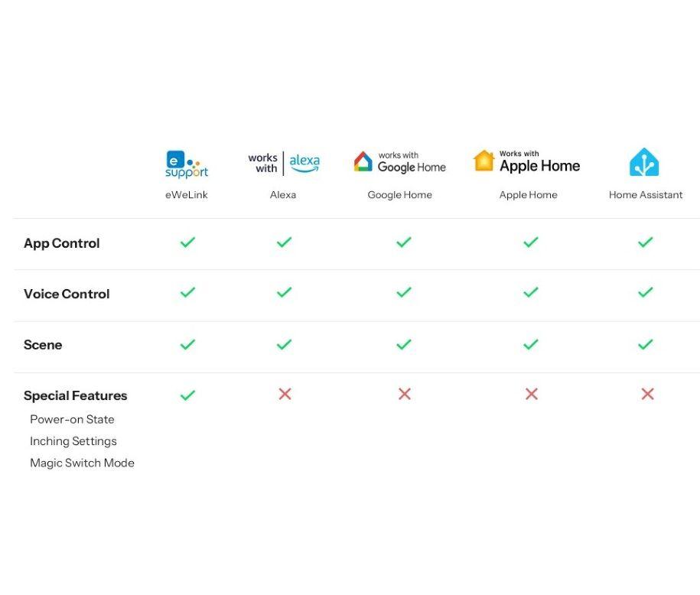Click eWeLink Special Features green checkmark

coord(187,395)
